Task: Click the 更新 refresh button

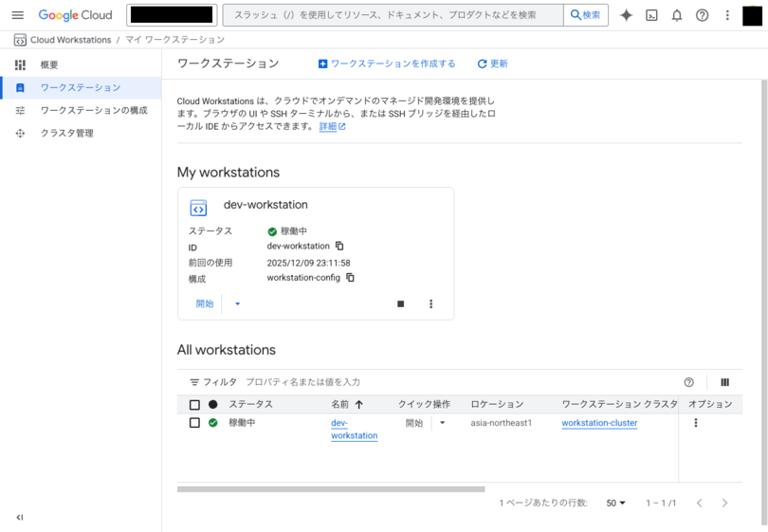Action: 493,64
